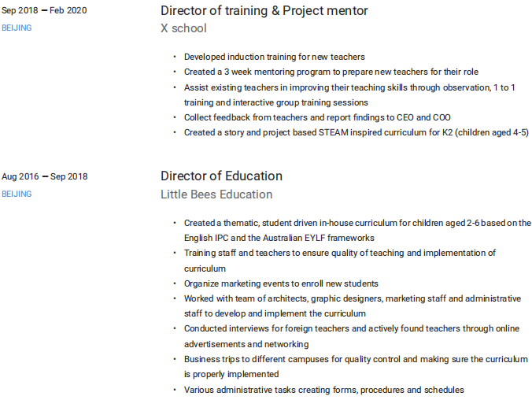Click the "Assist existing teachers in improving" bullet text

[349, 87]
